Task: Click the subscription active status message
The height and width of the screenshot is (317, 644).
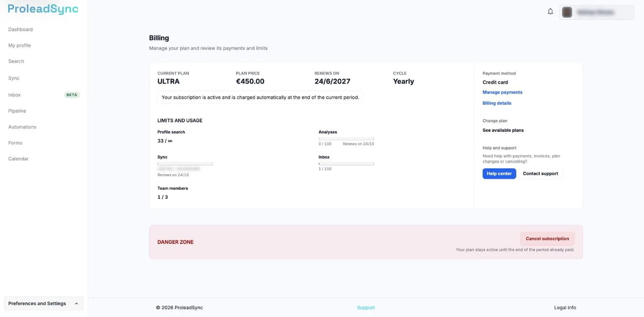Action: click(x=260, y=97)
